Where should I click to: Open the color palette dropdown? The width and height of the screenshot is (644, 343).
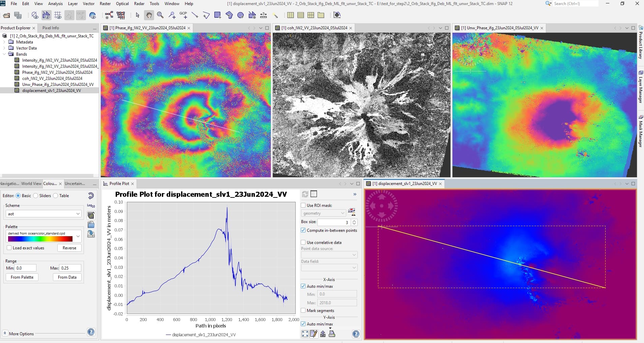click(x=78, y=236)
